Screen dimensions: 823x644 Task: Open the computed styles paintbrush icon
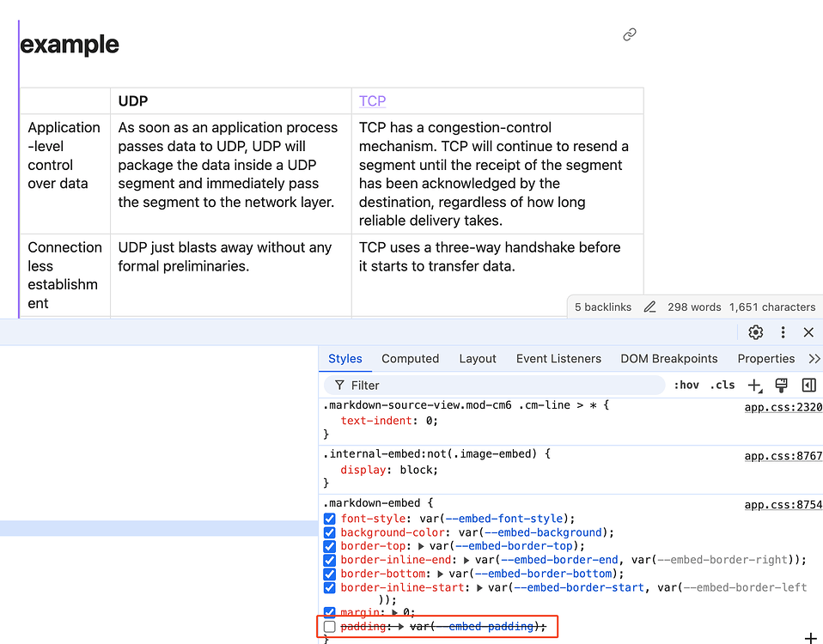(x=782, y=386)
